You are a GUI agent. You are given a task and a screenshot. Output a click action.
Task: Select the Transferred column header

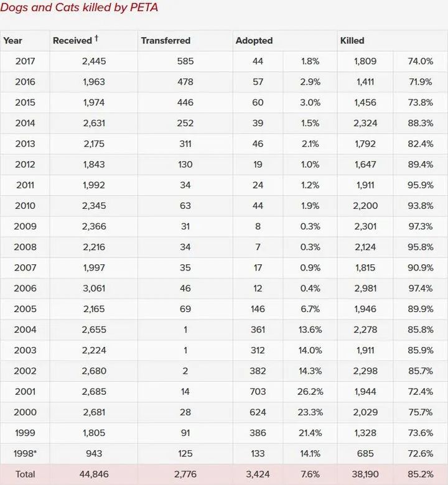coord(166,40)
